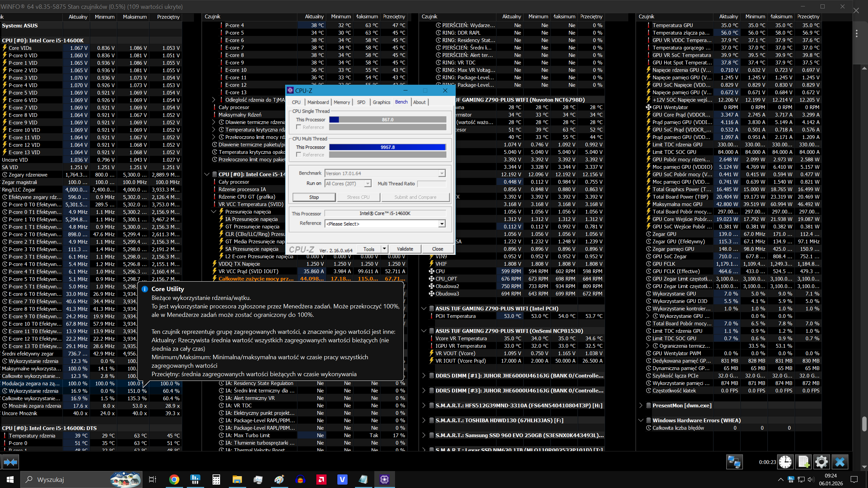Enable Reference checkbox under CPU Multi Thread

point(299,155)
